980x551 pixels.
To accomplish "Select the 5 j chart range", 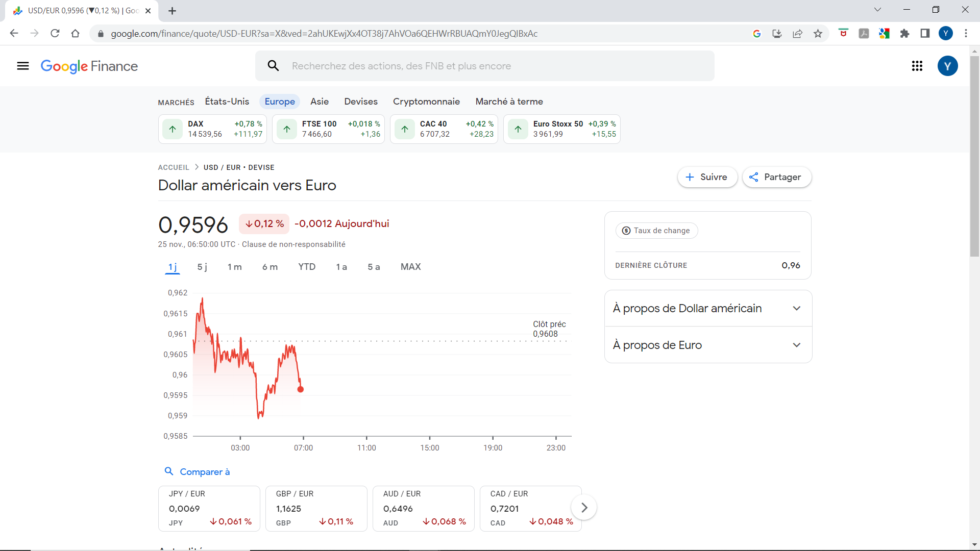I will (202, 267).
